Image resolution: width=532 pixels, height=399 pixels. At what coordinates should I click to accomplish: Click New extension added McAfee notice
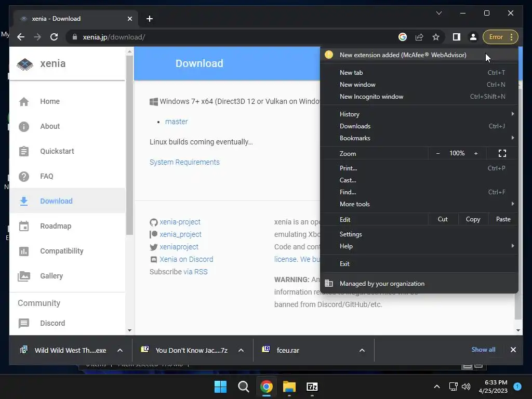coord(419,55)
